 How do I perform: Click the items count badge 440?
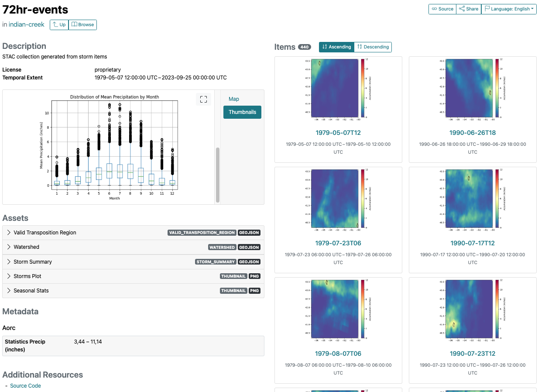(305, 47)
